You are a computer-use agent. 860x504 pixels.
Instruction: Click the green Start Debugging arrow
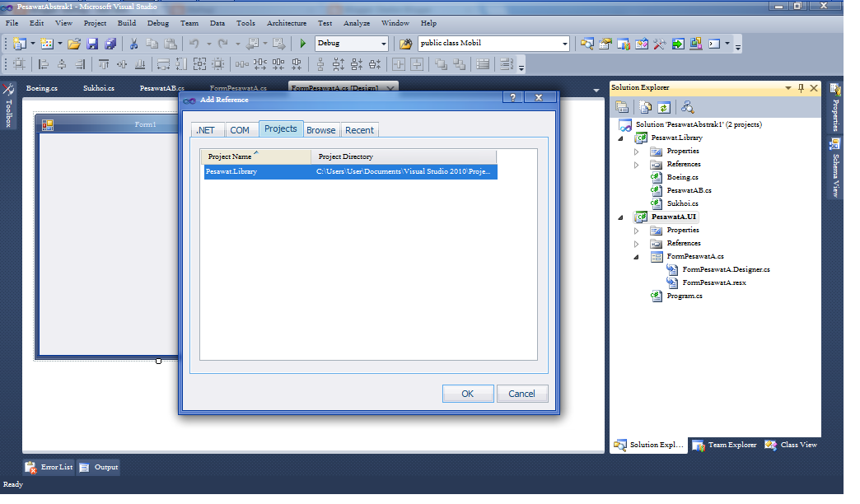point(303,44)
